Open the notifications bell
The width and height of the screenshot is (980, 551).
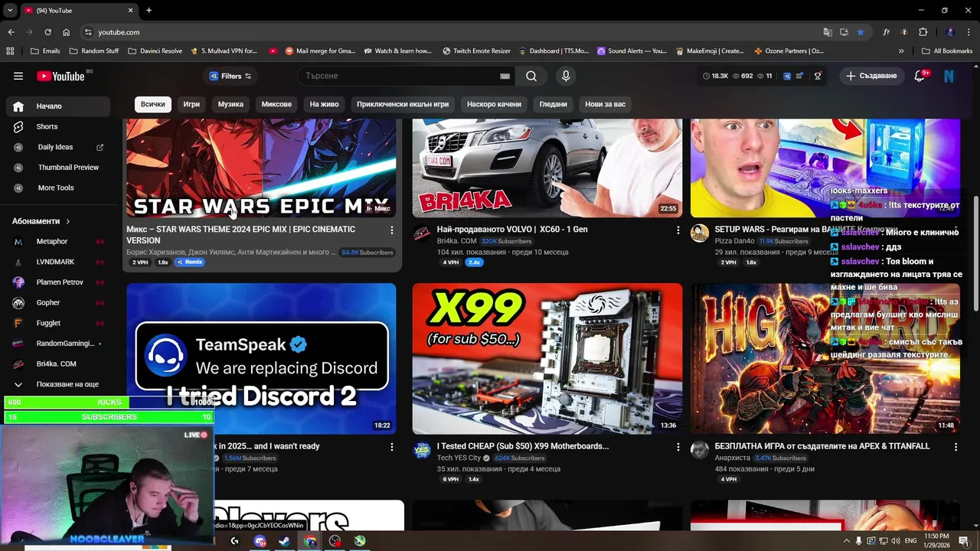pyautogui.click(x=920, y=76)
